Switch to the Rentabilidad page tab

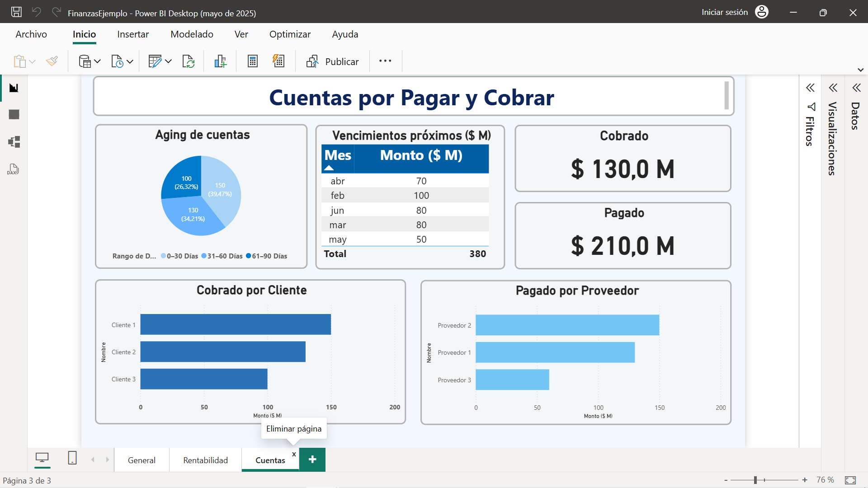pyautogui.click(x=205, y=460)
